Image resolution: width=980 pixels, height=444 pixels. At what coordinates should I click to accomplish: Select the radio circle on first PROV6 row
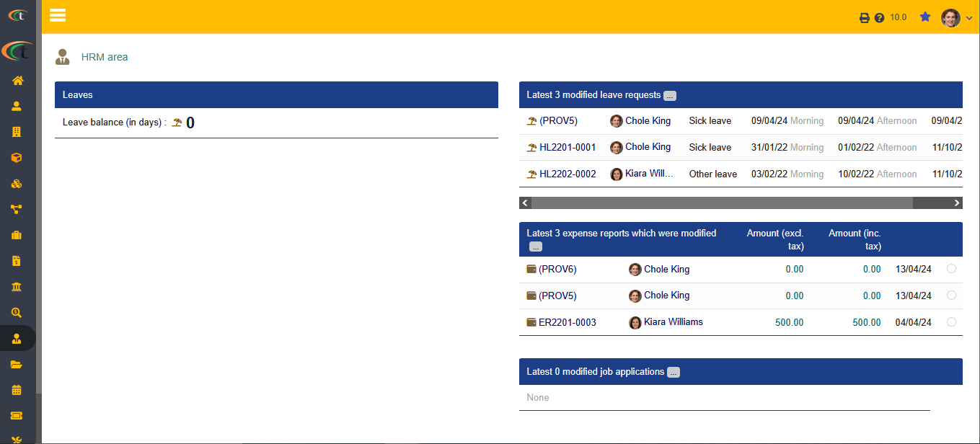pyautogui.click(x=951, y=269)
